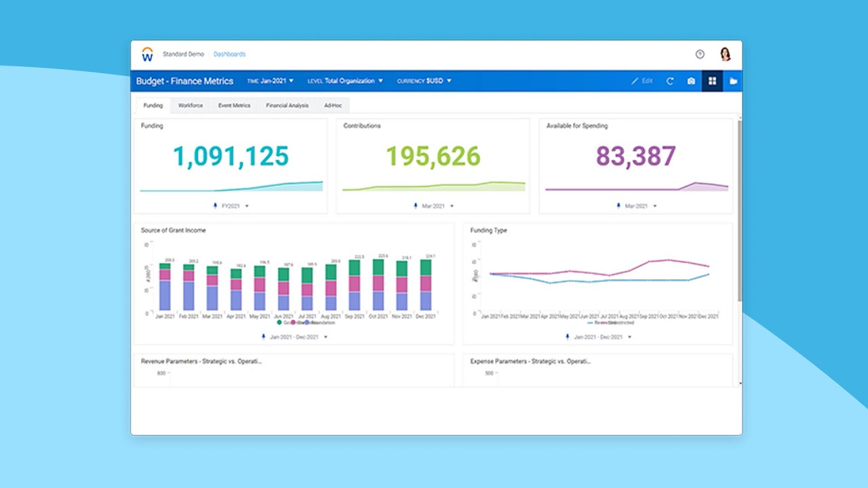Screen dimensions: 868x488
Task: Click the Workday logo icon
Action: [147, 54]
